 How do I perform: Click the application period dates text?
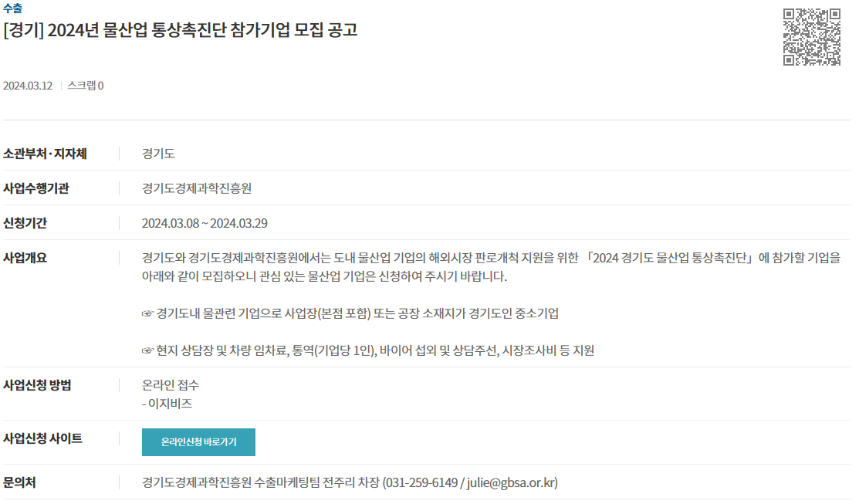(x=205, y=224)
